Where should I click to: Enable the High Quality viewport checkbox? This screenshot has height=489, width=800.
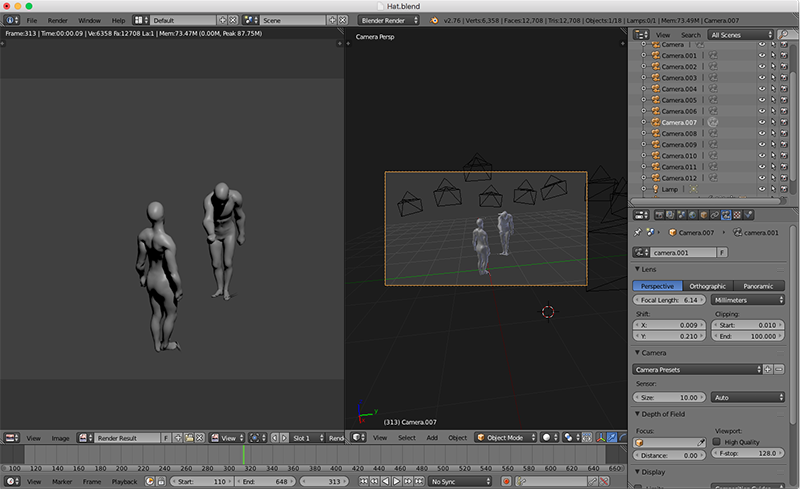click(716, 441)
